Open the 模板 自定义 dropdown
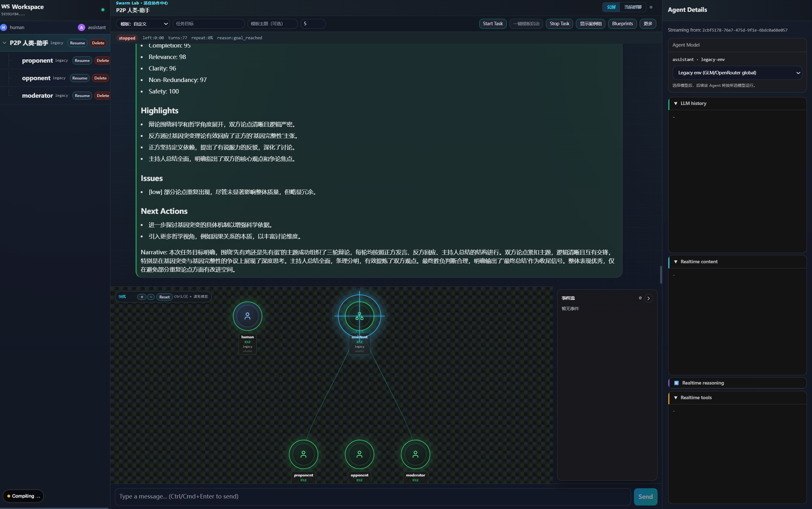 tap(143, 24)
